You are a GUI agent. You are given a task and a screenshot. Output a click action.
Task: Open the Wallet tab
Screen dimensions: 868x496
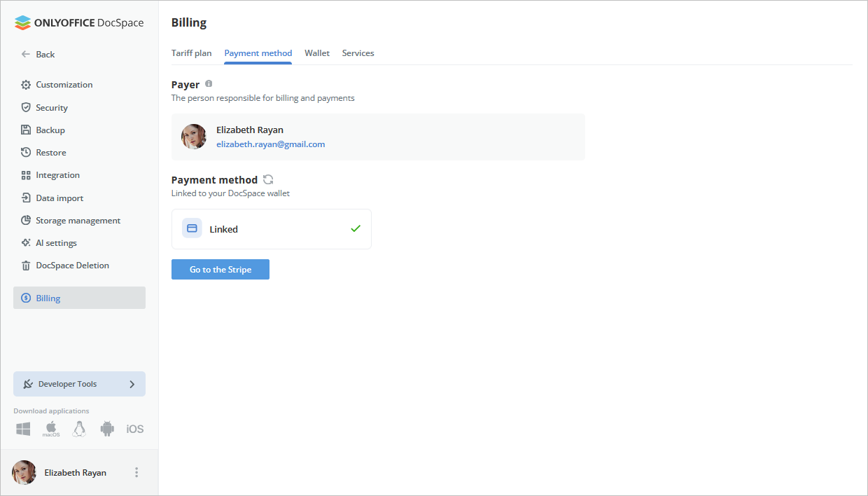tap(317, 53)
